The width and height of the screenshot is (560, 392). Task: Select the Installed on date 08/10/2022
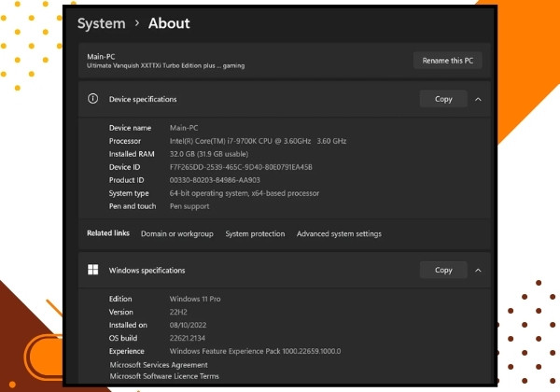[x=188, y=325]
